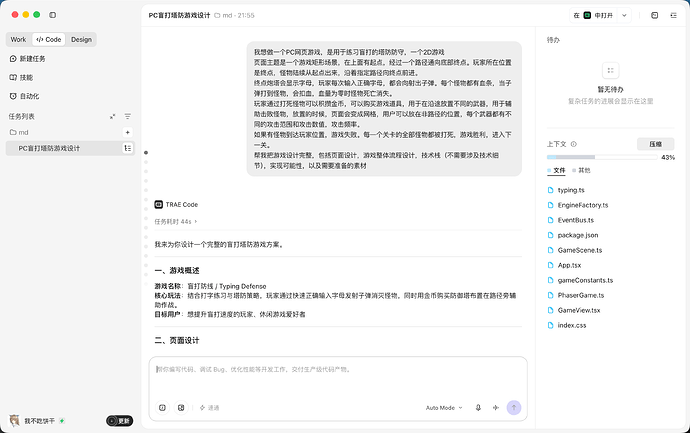Click the 二、页面设计 heading
The height and width of the screenshot is (433, 690).
177,341
